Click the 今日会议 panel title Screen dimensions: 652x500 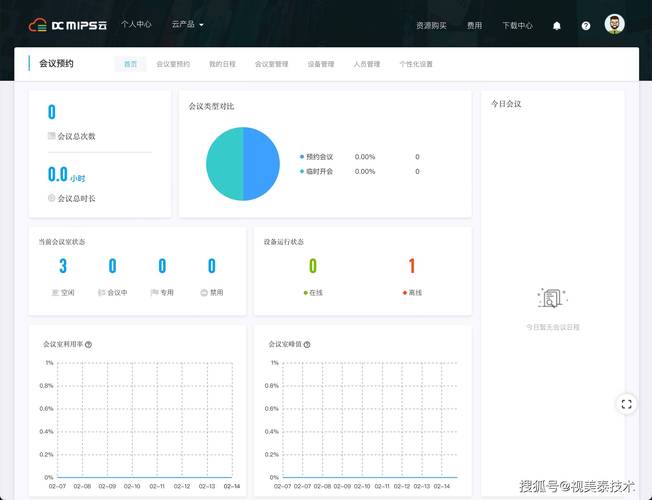click(x=506, y=104)
